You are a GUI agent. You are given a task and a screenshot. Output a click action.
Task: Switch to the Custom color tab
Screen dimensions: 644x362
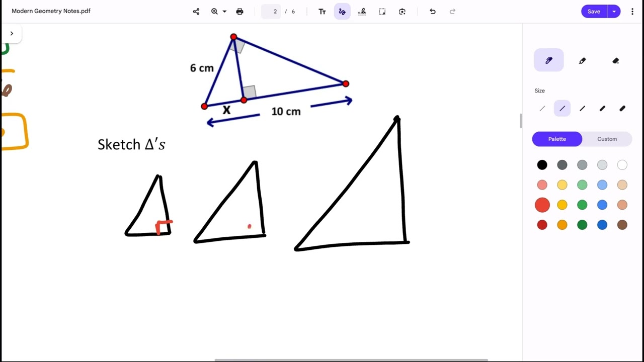(x=607, y=139)
